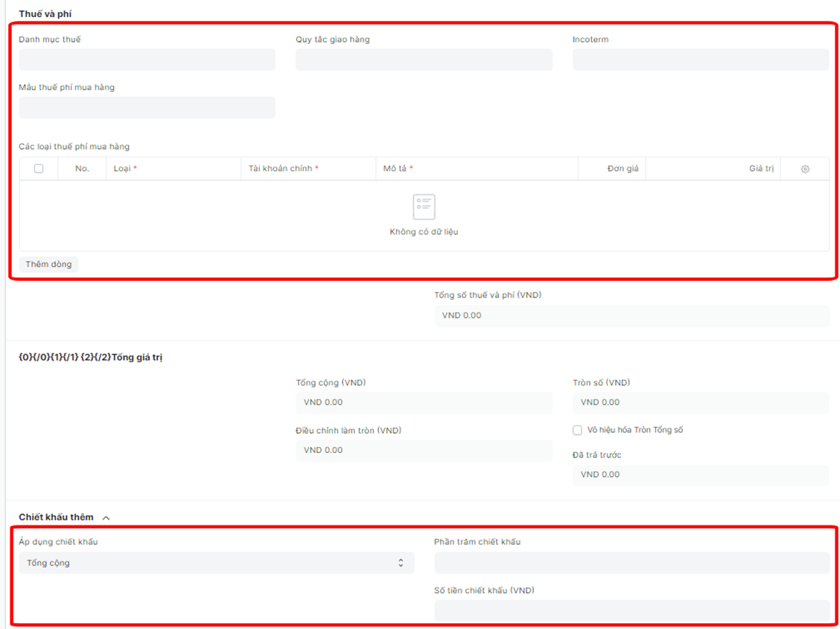Click the table settings gear icon
Viewport: 840px width, 629px height.
[x=805, y=169]
